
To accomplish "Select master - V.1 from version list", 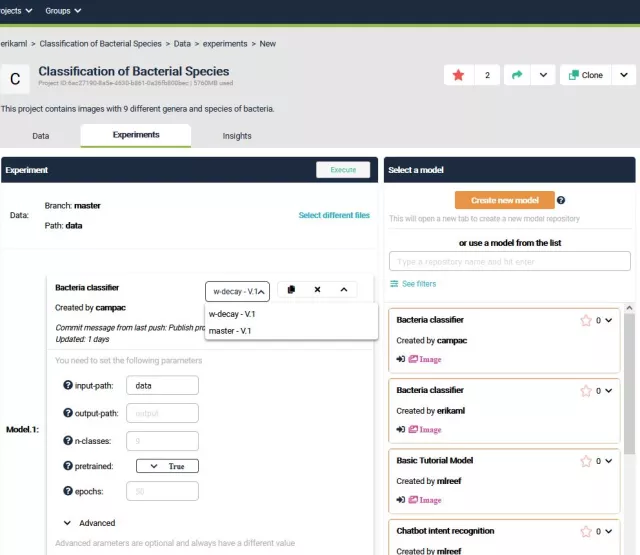I will point(230,331).
